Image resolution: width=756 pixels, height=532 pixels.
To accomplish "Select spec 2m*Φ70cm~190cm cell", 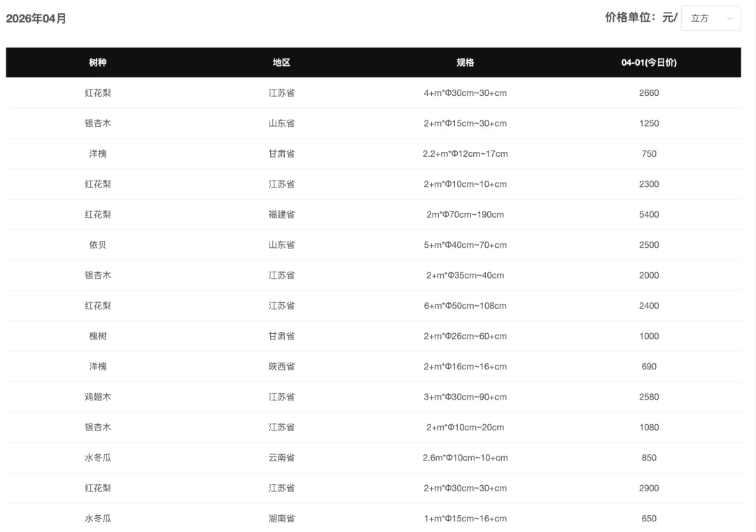I will pos(465,214).
